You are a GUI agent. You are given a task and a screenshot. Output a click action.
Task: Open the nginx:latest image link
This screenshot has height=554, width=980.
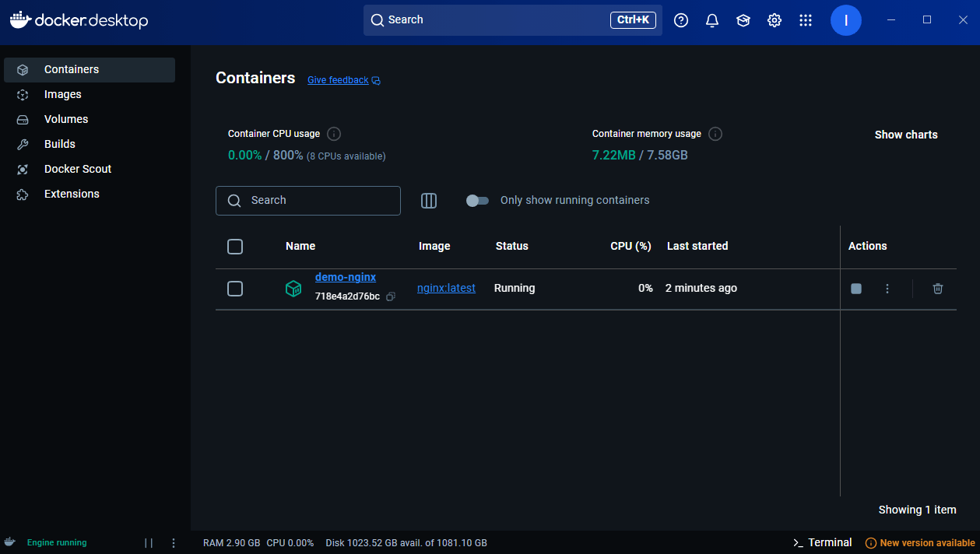point(446,288)
